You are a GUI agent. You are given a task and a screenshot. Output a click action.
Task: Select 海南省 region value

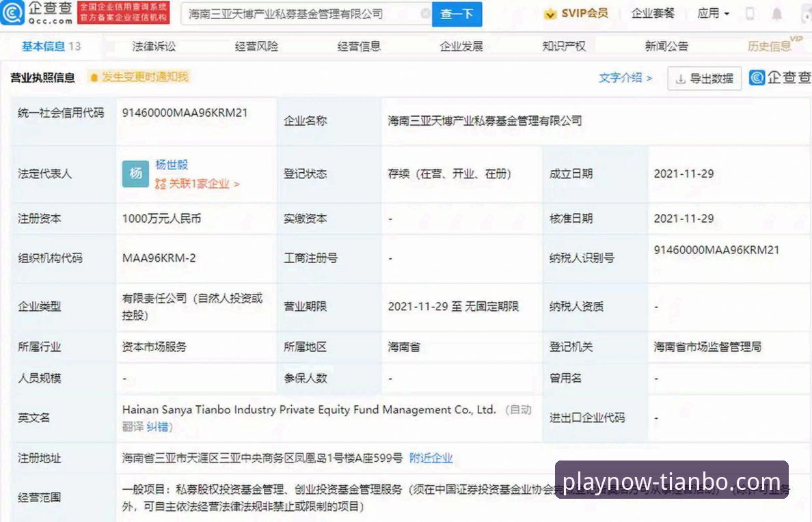[x=404, y=347]
